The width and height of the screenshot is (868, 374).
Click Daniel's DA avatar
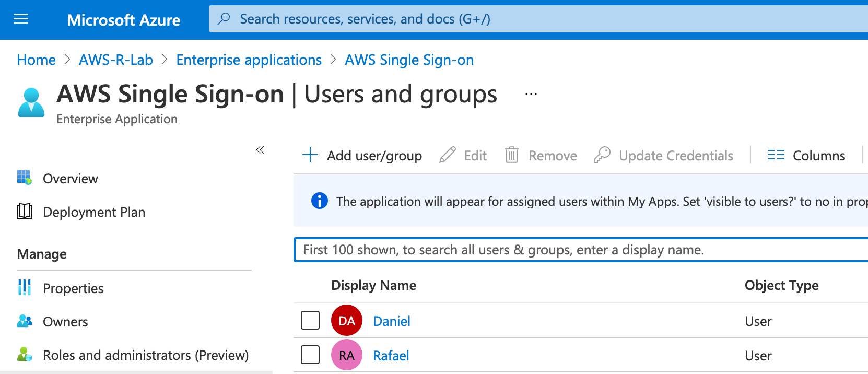tap(347, 320)
